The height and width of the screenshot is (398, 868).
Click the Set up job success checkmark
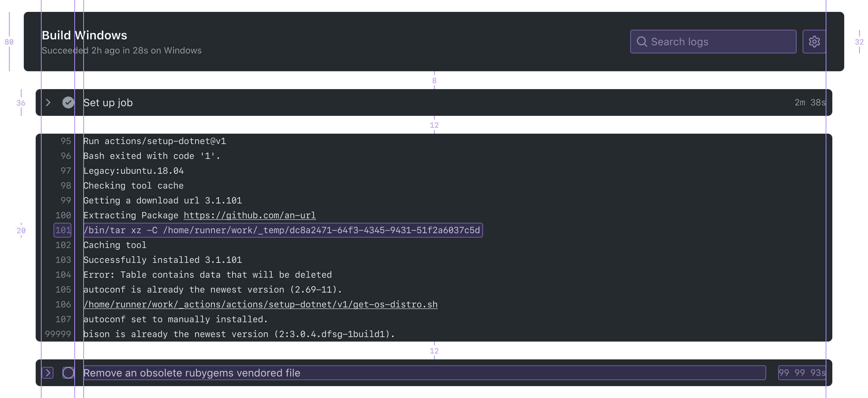(68, 102)
